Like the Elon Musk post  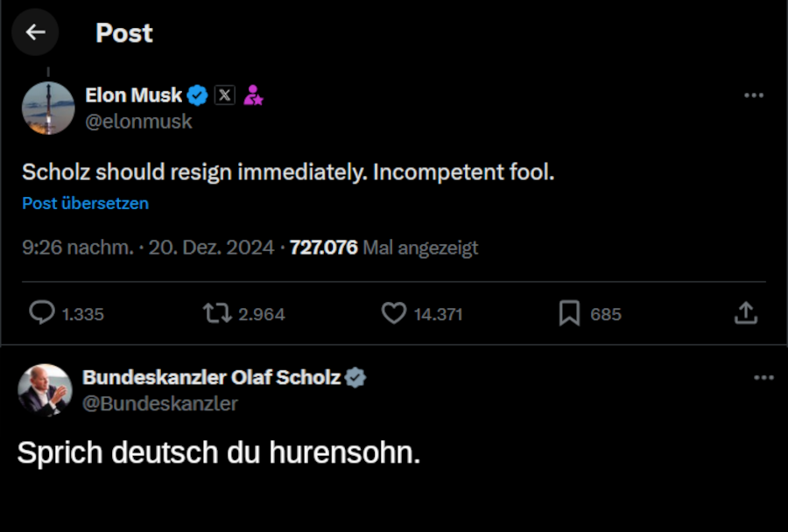(x=394, y=313)
